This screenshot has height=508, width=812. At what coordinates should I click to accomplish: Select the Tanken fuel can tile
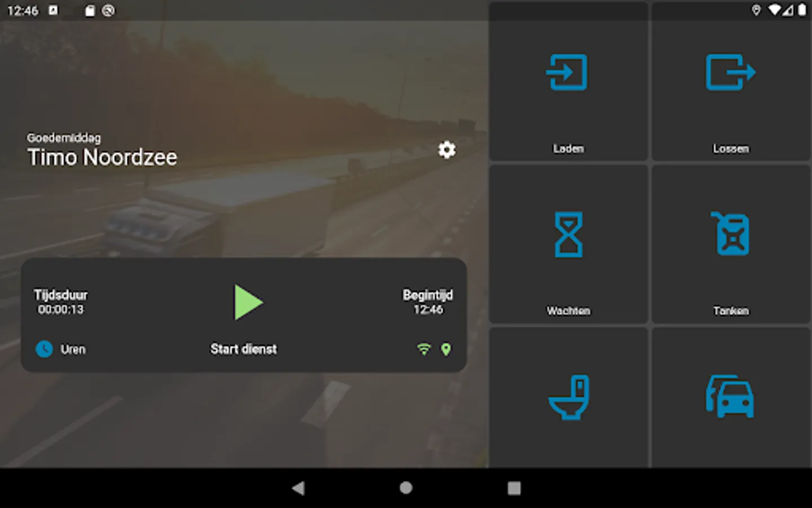[731, 244]
